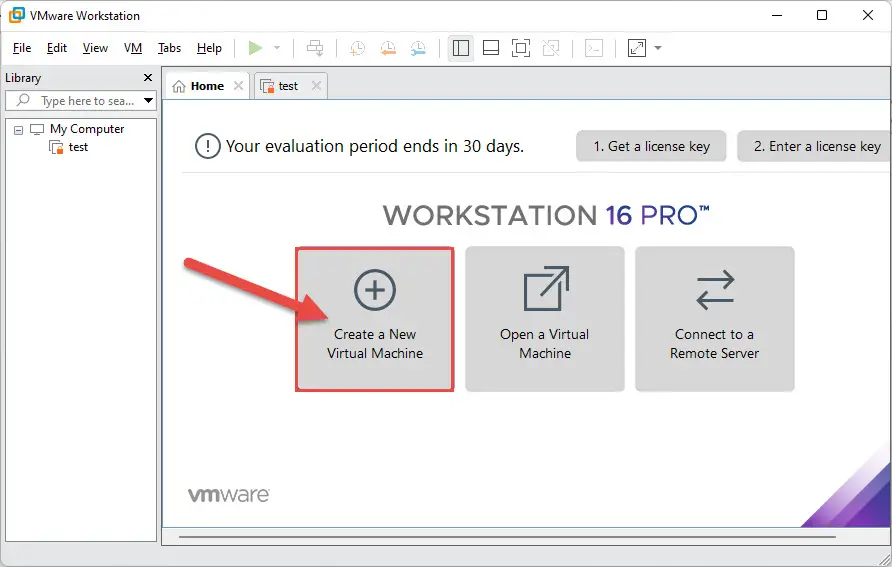Open the View menu
892x567 pixels.
coord(95,48)
